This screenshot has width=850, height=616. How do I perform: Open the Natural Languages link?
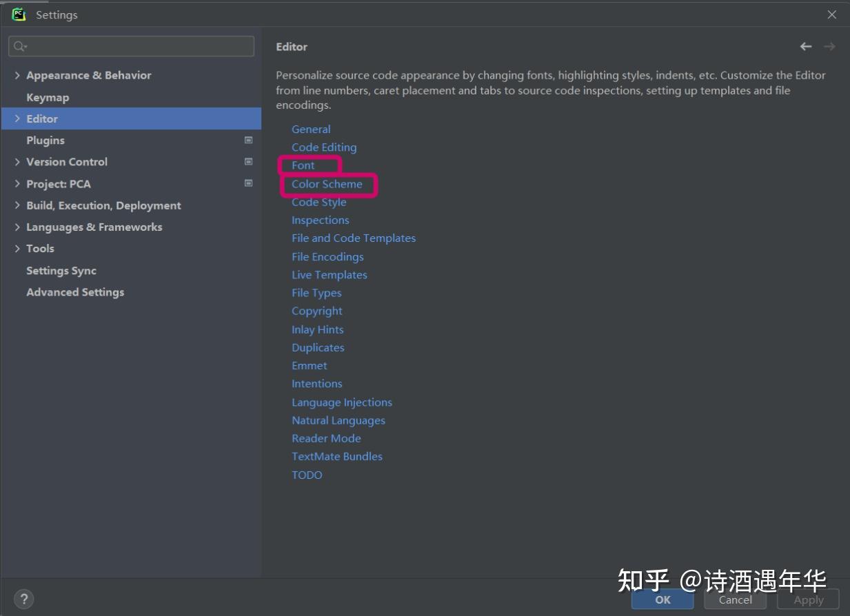point(338,420)
